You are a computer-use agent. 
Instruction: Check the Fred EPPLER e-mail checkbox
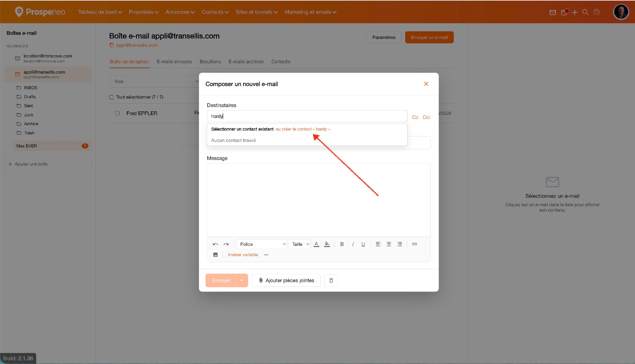click(x=117, y=113)
